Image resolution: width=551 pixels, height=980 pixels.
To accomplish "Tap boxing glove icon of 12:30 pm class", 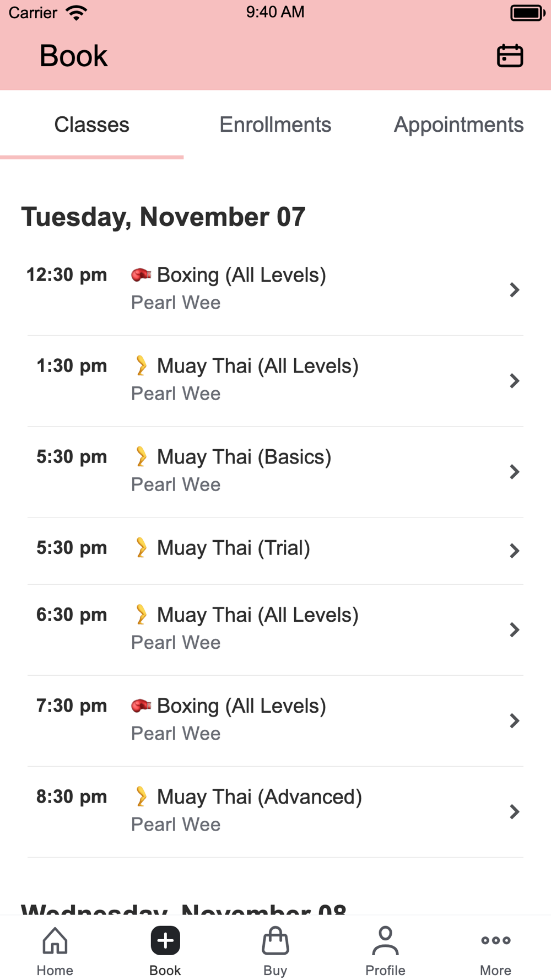I will pyautogui.click(x=141, y=274).
